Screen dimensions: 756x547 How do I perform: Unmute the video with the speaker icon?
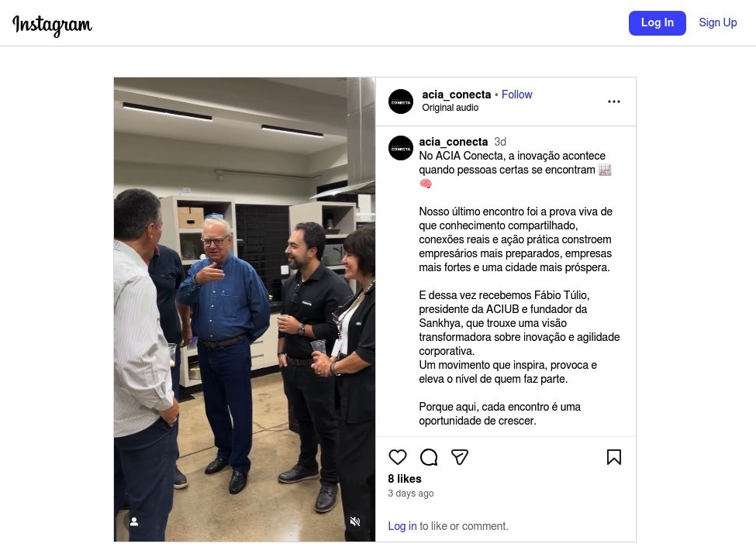coord(355,521)
